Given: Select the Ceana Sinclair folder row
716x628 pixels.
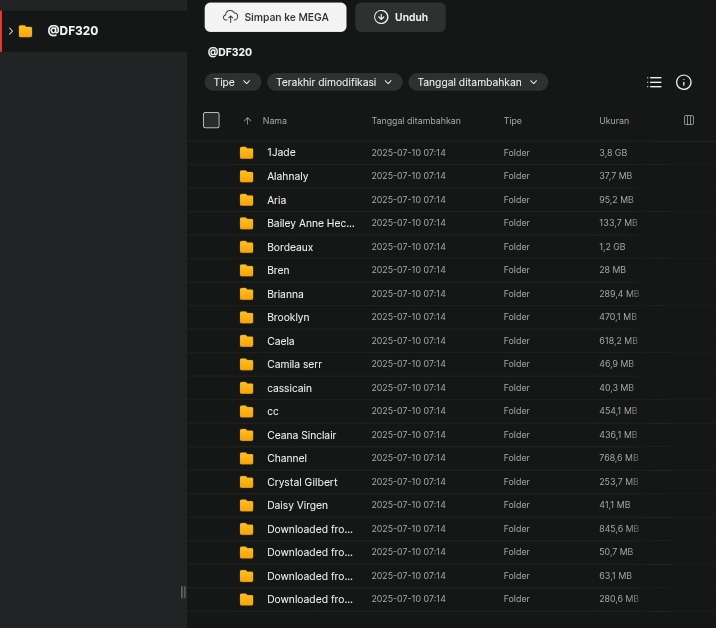Looking at the screenshot, I should [x=451, y=435].
